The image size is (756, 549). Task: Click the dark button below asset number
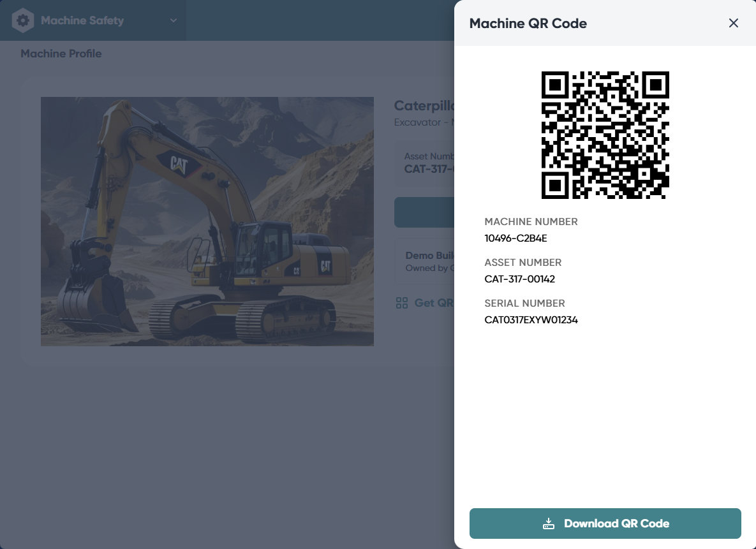tap(424, 212)
